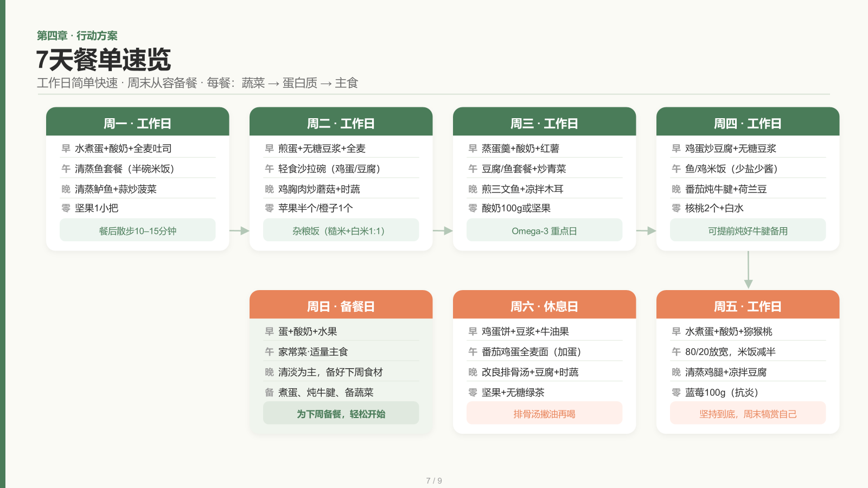Click 蛋+酸奶+水果 in Sunday's card
This screenshot has width=868, height=488.
[308, 331]
